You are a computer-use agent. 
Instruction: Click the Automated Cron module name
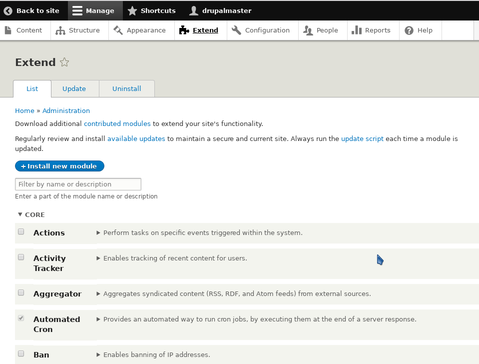click(57, 324)
